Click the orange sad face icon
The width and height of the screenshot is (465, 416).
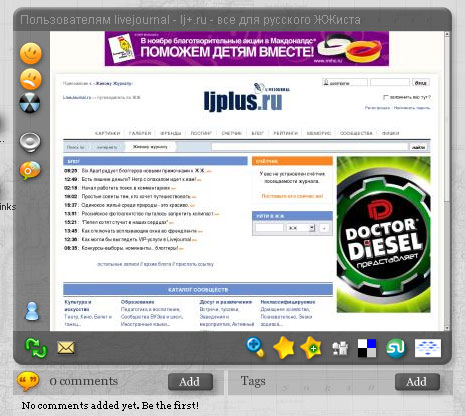31,79
